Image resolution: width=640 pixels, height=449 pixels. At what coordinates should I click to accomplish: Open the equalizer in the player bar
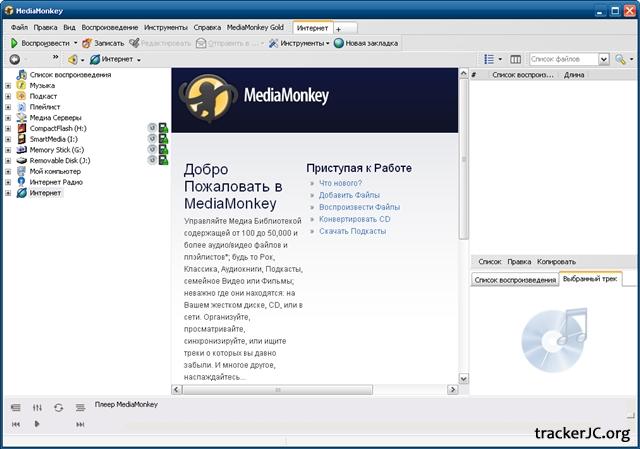(x=37, y=407)
